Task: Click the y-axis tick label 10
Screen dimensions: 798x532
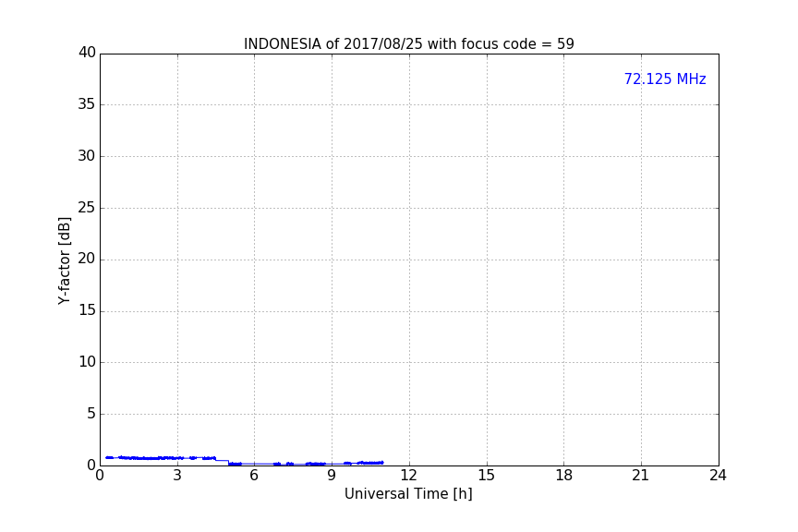Action: [x=87, y=362]
